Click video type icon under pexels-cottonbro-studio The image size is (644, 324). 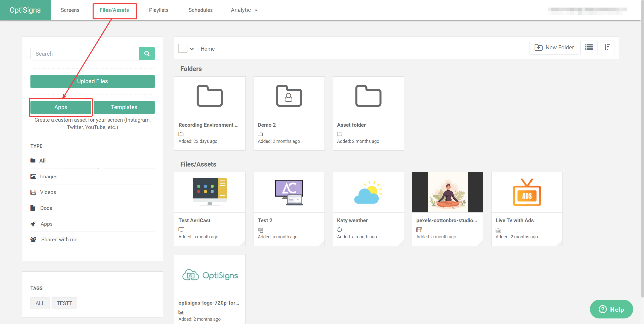419,230
